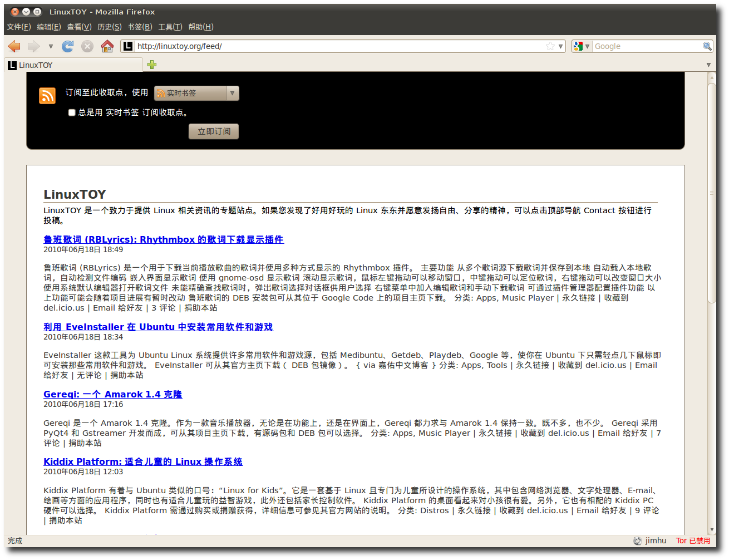Image resolution: width=729 pixels, height=560 pixels.
Task: Expand the address bar URL history dropdown
Action: pyautogui.click(x=561, y=46)
